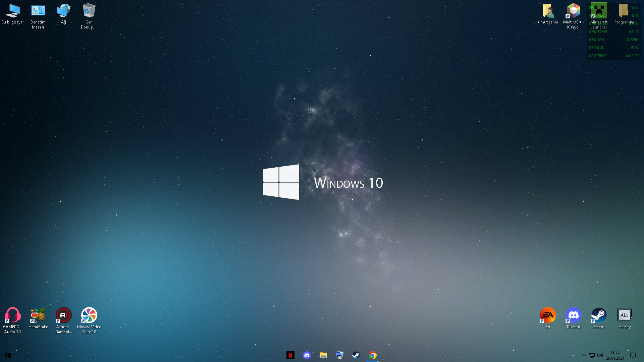
Task: Switch to Google Chrome in taskbar
Action: point(373,355)
